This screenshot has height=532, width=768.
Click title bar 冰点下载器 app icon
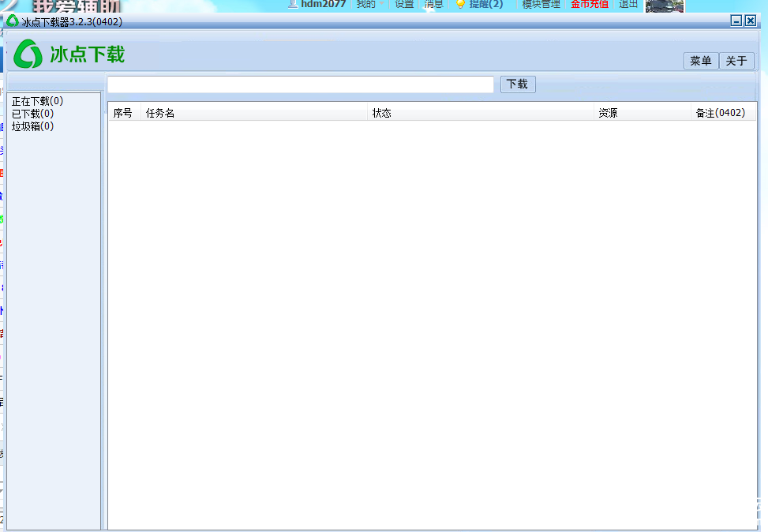click(13, 21)
